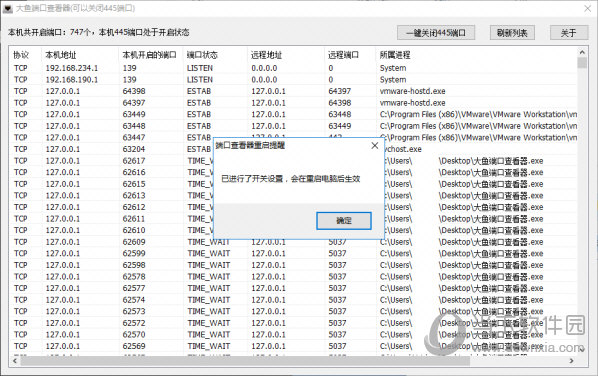Sort by the 端口状态 column header

[x=202, y=55]
